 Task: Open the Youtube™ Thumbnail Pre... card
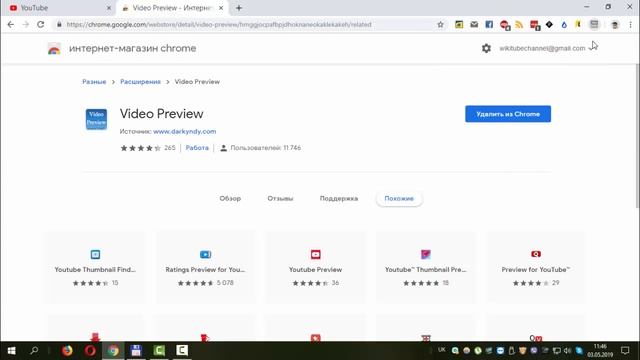coord(426,267)
